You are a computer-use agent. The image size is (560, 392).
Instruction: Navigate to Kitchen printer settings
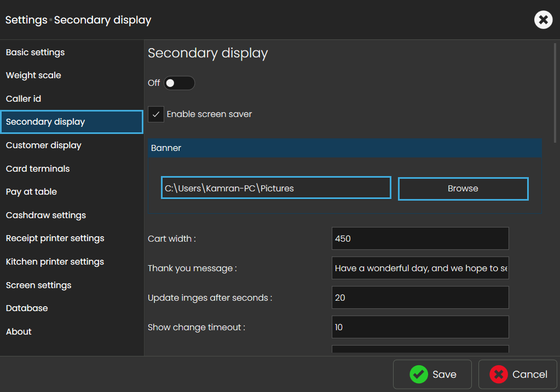point(55,262)
